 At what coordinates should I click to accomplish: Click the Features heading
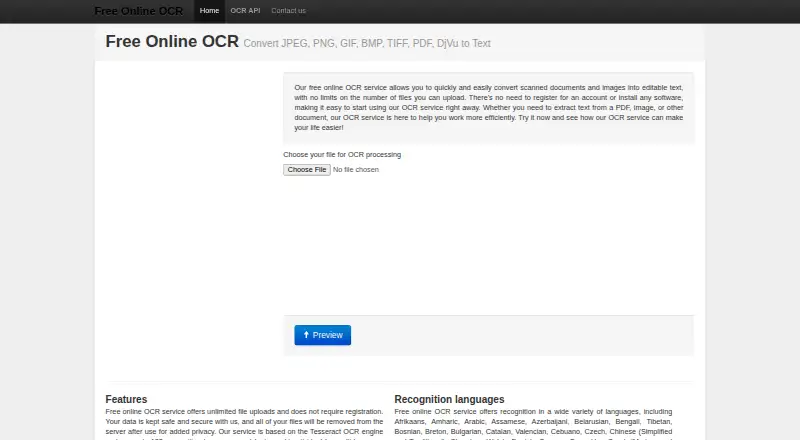(x=126, y=399)
